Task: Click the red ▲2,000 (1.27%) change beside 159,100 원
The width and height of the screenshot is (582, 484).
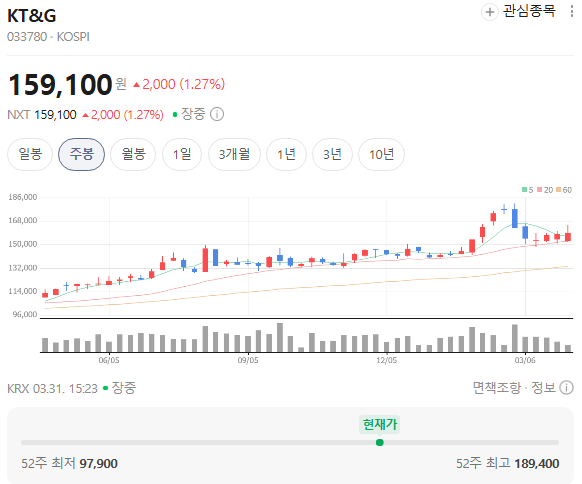Action: click(x=179, y=84)
